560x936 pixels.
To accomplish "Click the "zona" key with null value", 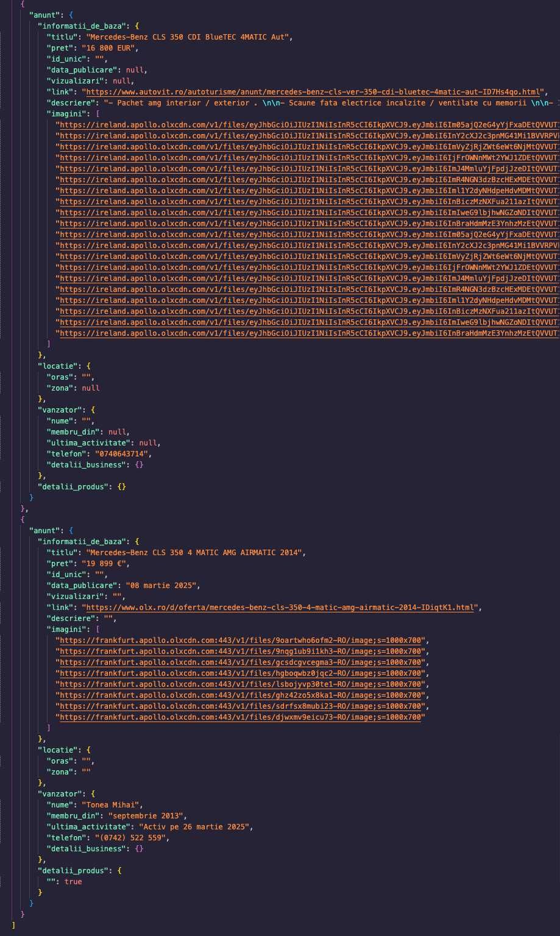I will [x=60, y=388].
